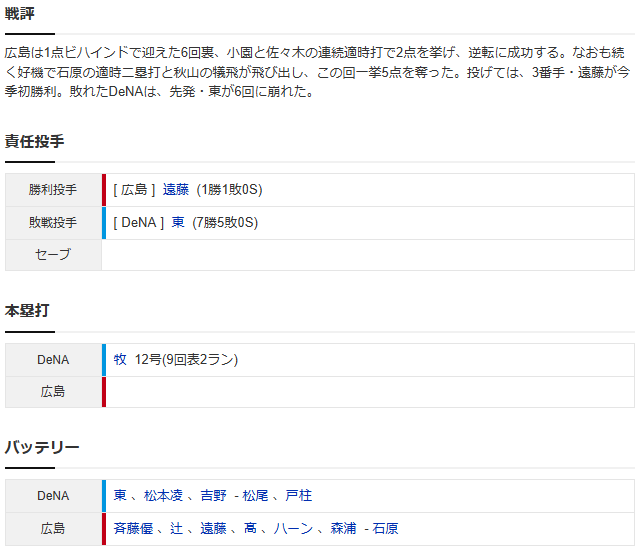Viewport: 640px width, 553px height.
Task: Select 広島 label in バッテリー table
Action: [x=53, y=529]
